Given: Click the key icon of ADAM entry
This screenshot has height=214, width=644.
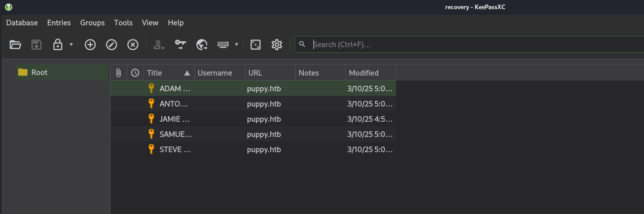Looking at the screenshot, I should click(151, 88).
